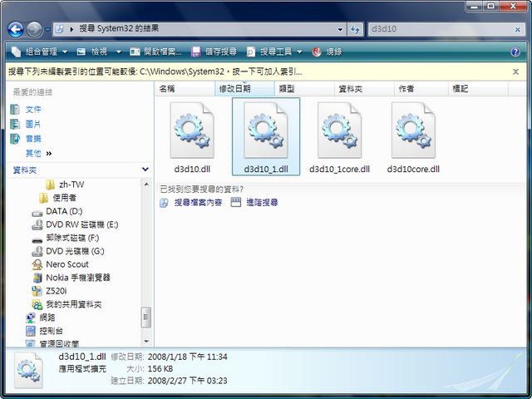The width and height of the screenshot is (532, 399).
Task: Dismiss the yellow index warning bar
Action: click(515, 72)
